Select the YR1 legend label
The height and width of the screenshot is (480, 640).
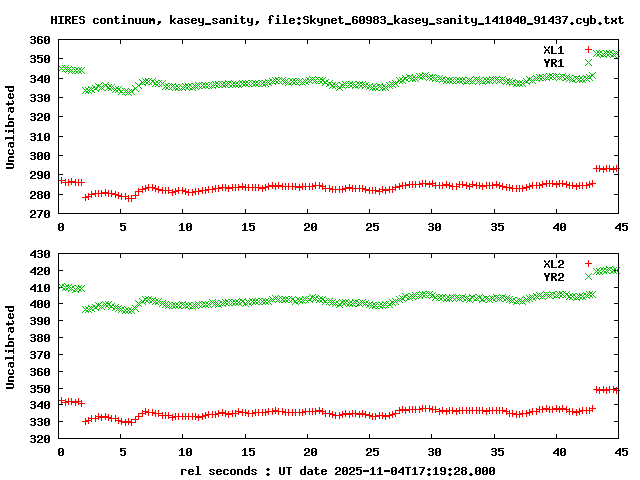[x=554, y=63]
